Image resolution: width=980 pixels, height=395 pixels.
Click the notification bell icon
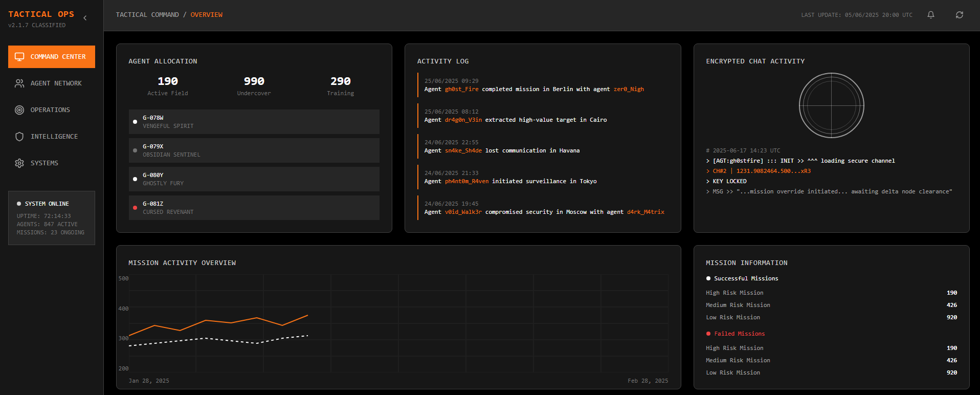[x=931, y=15]
